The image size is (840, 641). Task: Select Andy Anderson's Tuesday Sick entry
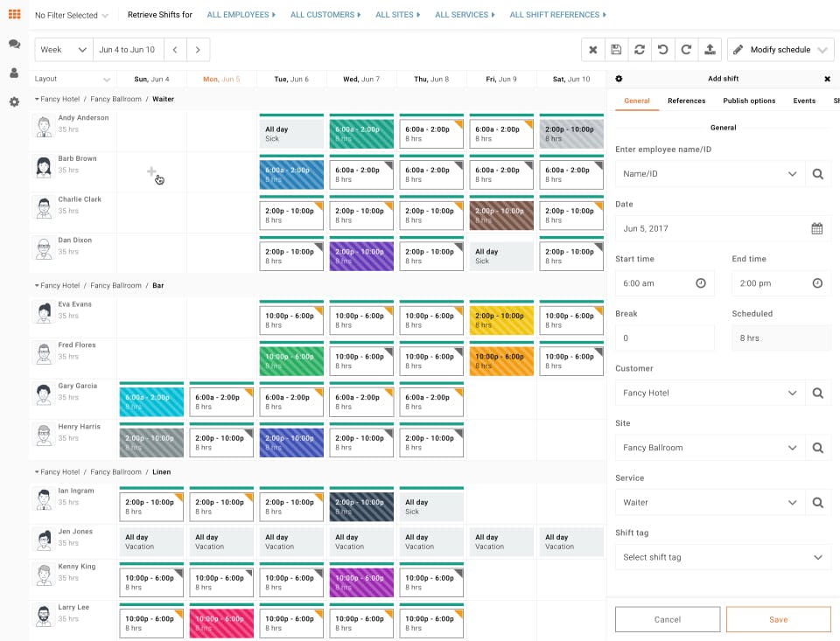[x=291, y=132]
